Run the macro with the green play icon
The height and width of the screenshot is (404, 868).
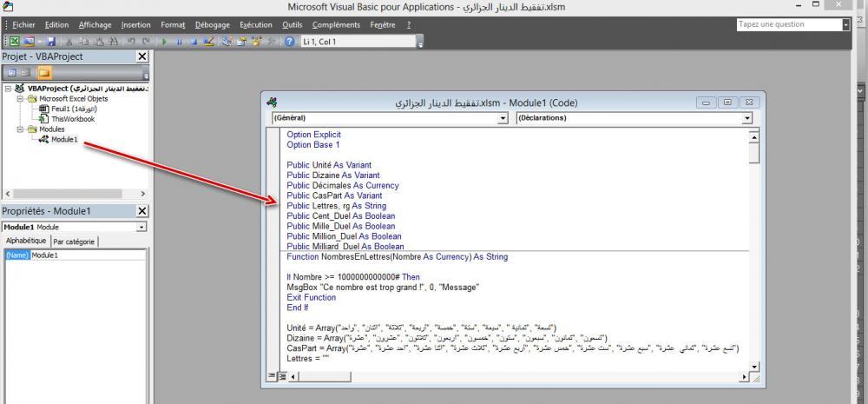pyautogui.click(x=164, y=42)
